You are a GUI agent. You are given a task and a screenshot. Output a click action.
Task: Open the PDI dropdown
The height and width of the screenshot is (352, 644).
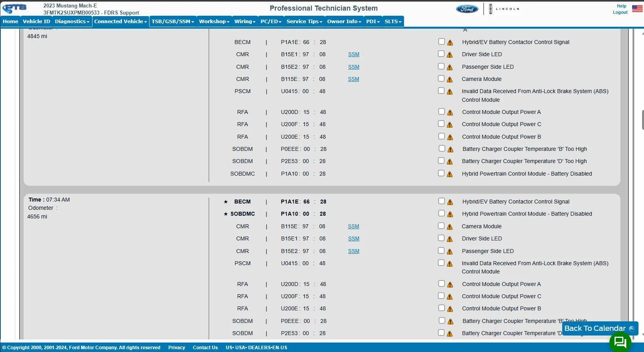tap(373, 22)
